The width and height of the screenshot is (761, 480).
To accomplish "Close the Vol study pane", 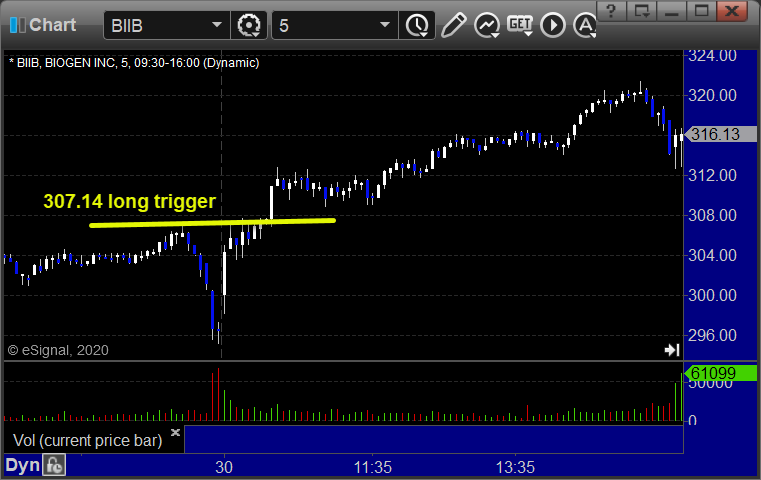I will (x=176, y=432).
